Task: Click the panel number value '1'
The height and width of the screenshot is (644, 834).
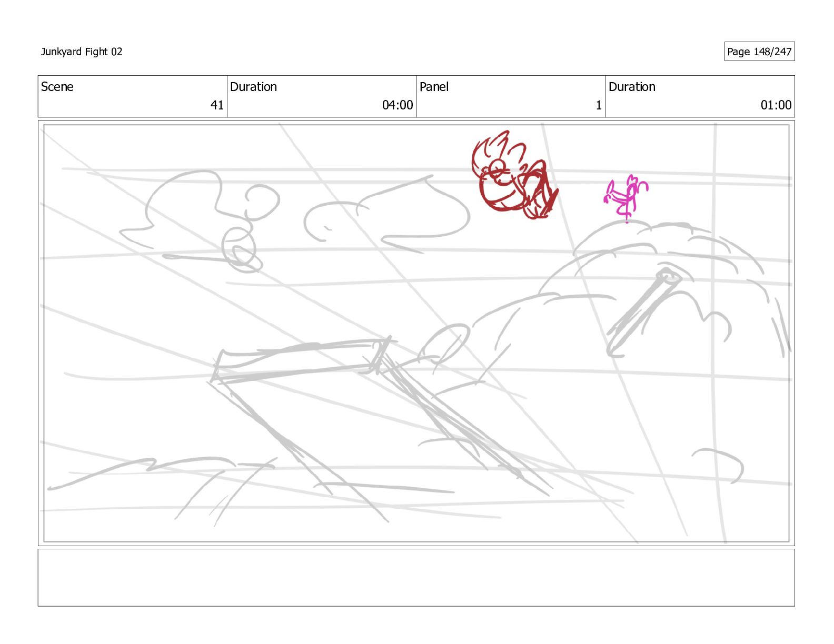Action: coord(599,105)
